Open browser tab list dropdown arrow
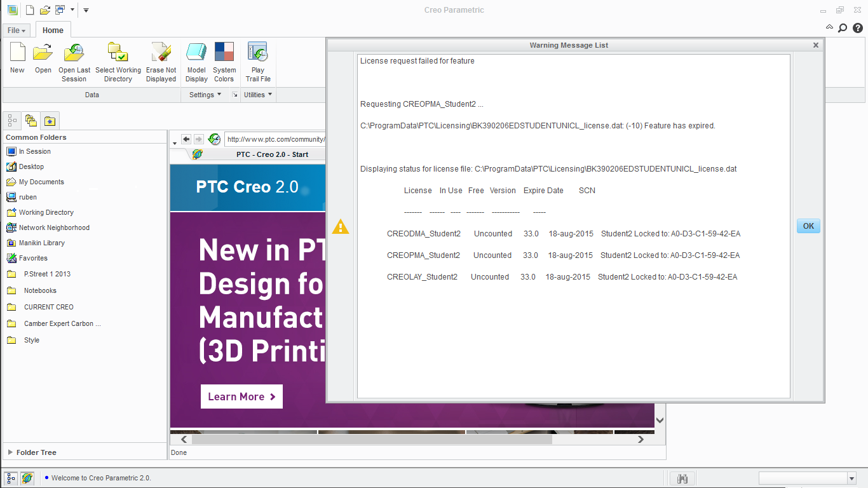 175,143
